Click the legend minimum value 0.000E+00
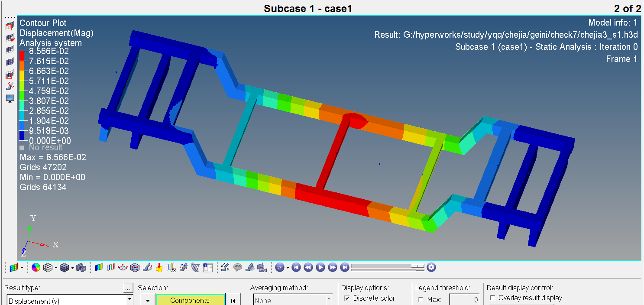 pos(50,141)
